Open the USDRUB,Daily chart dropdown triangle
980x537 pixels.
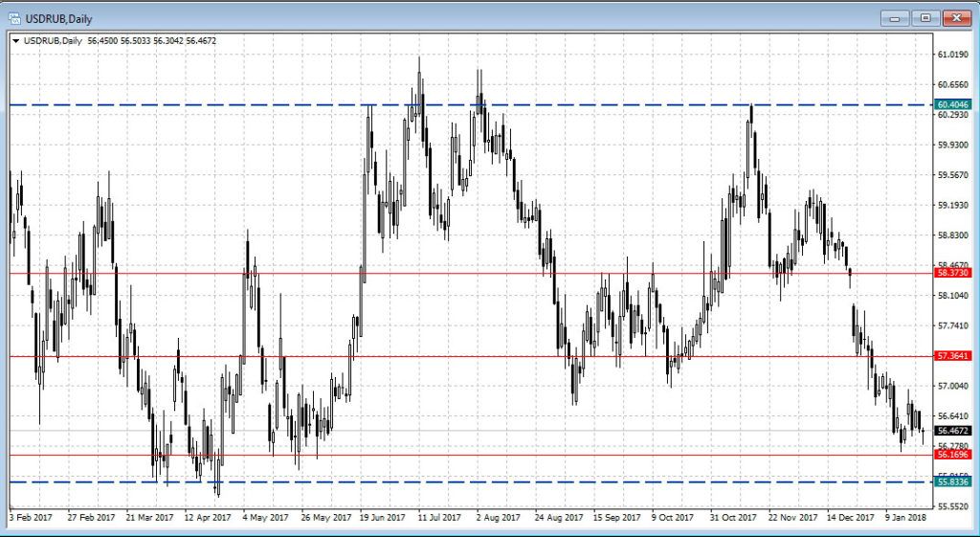15,41
